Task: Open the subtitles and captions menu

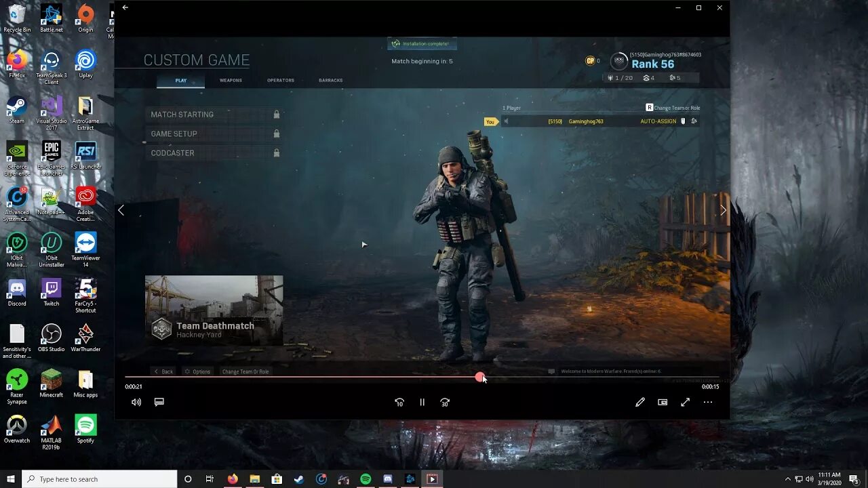Action: pos(159,402)
